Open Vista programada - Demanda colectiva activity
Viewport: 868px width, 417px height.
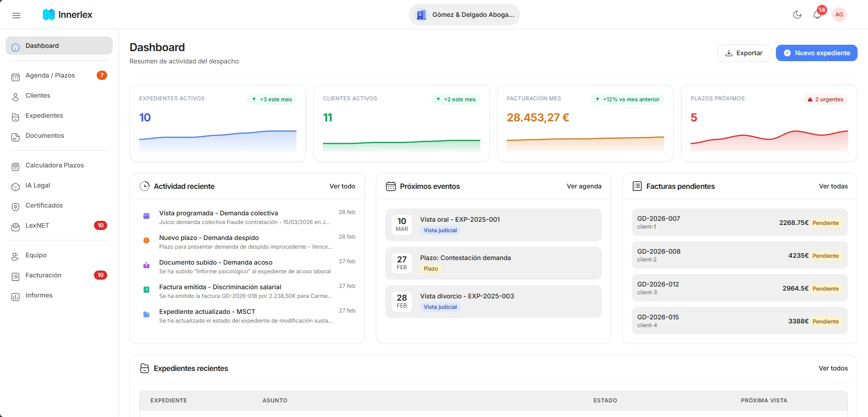click(x=247, y=217)
